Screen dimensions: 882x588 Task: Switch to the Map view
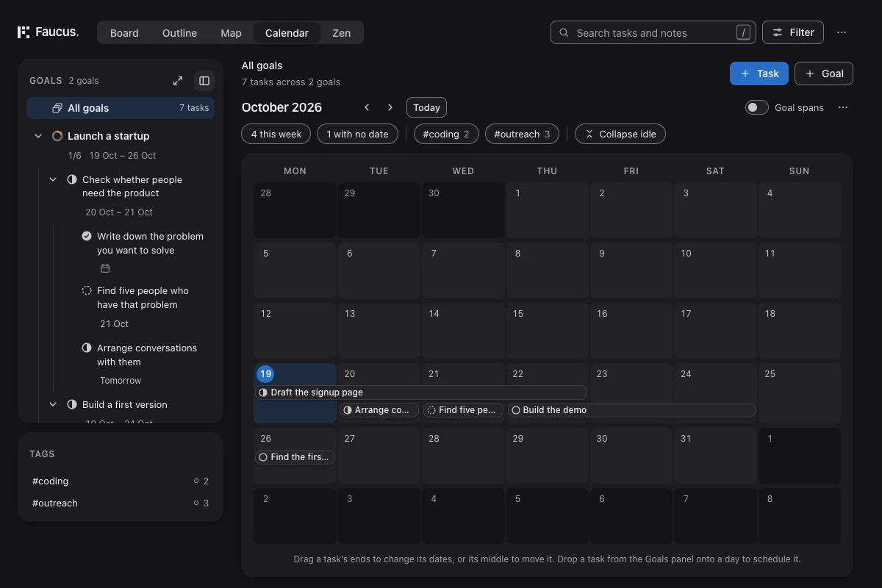pyautogui.click(x=231, y=32)
